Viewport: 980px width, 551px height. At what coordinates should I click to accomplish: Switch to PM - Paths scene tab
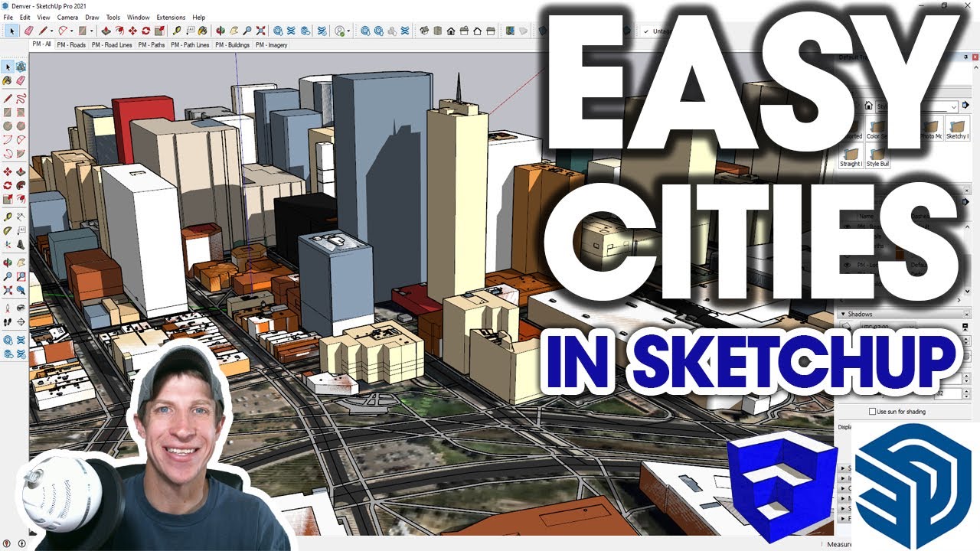click(151, 45)
